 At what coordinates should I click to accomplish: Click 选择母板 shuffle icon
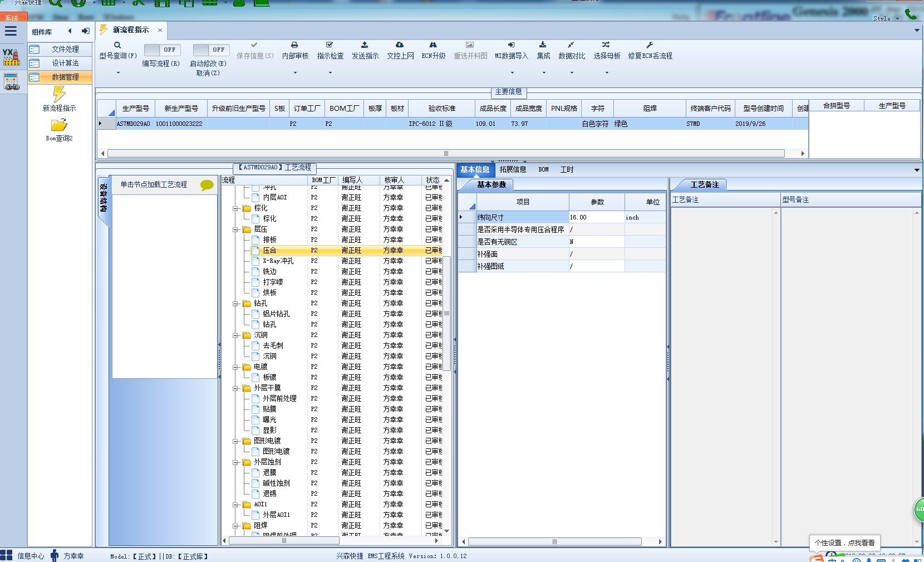[606, 45]
